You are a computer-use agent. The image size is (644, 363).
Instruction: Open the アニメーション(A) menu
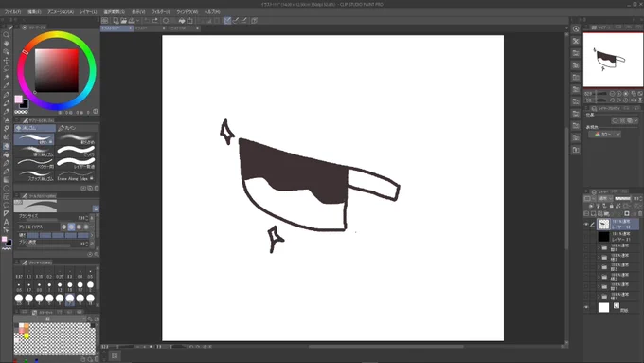click(61, 12)
